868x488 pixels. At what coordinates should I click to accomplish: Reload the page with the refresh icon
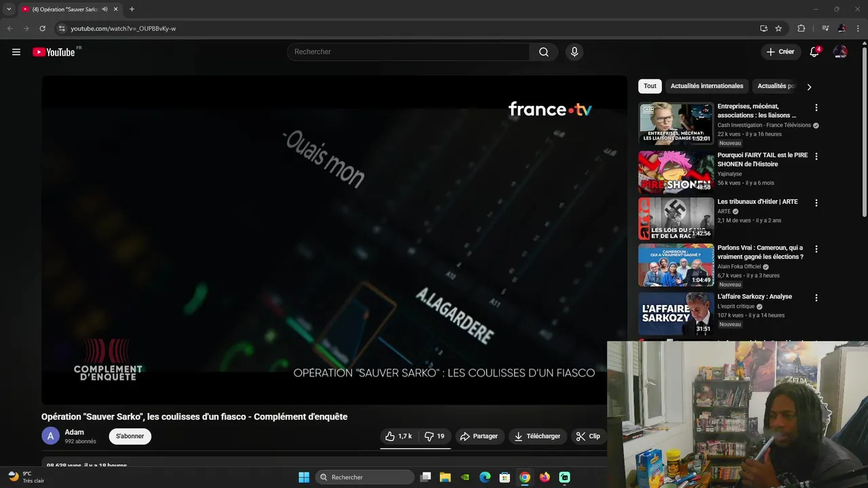click(x=42, y=28)
